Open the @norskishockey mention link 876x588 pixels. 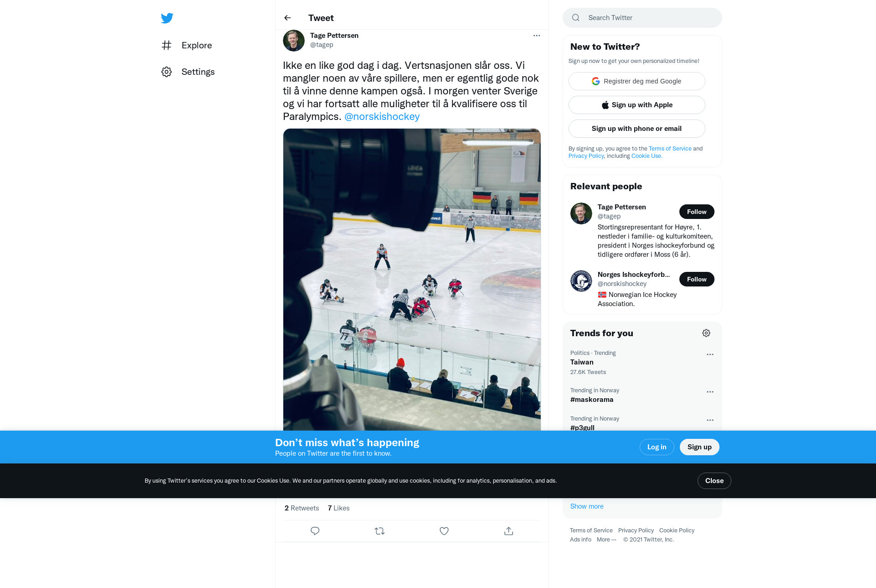(x=382, y=117)
